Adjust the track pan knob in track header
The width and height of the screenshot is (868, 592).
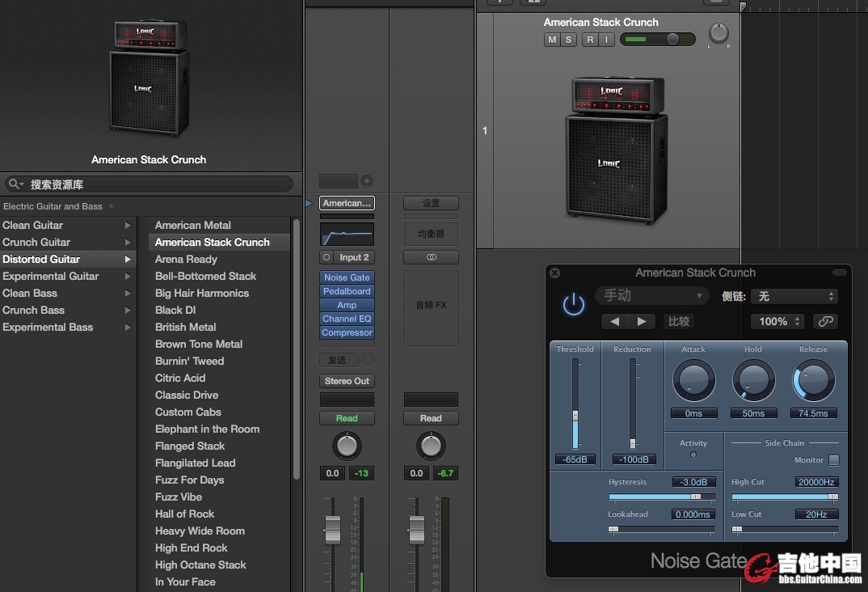coord(718,33)
